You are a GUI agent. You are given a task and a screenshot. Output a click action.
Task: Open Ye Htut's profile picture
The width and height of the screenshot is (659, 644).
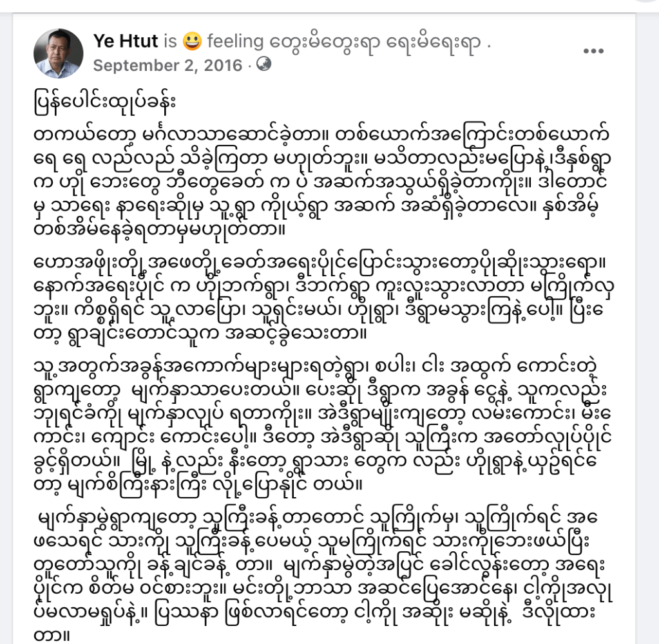[58, 53]
